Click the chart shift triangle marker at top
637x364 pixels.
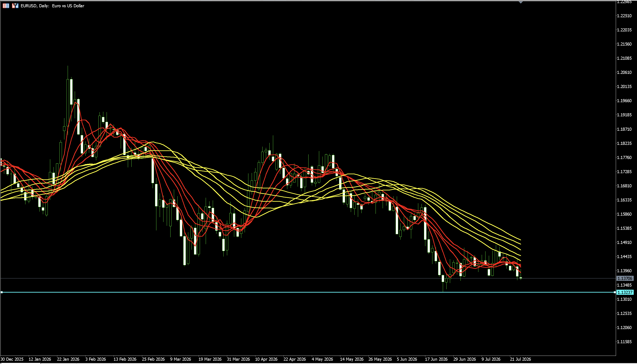[520, 2]
